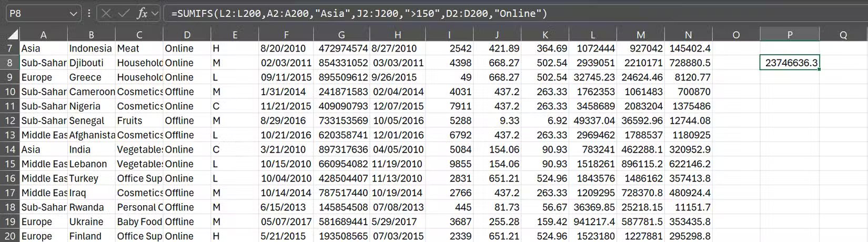Click the ship date cell 03/03/2011

(x=398, y=63)
